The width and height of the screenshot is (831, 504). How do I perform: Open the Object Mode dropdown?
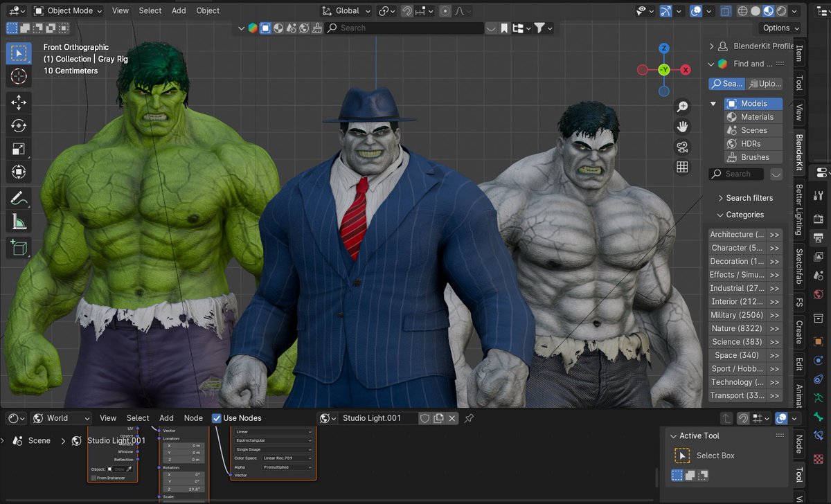point(68,11)
